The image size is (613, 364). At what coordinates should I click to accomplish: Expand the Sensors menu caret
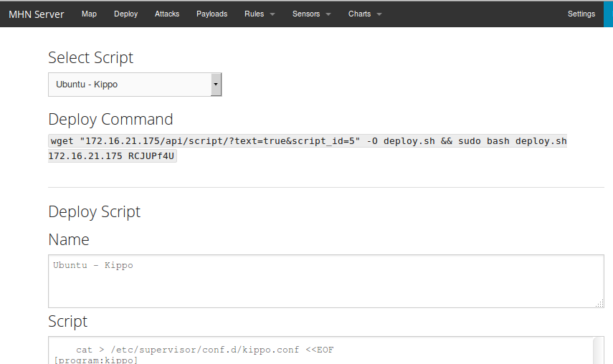point(328,14)
